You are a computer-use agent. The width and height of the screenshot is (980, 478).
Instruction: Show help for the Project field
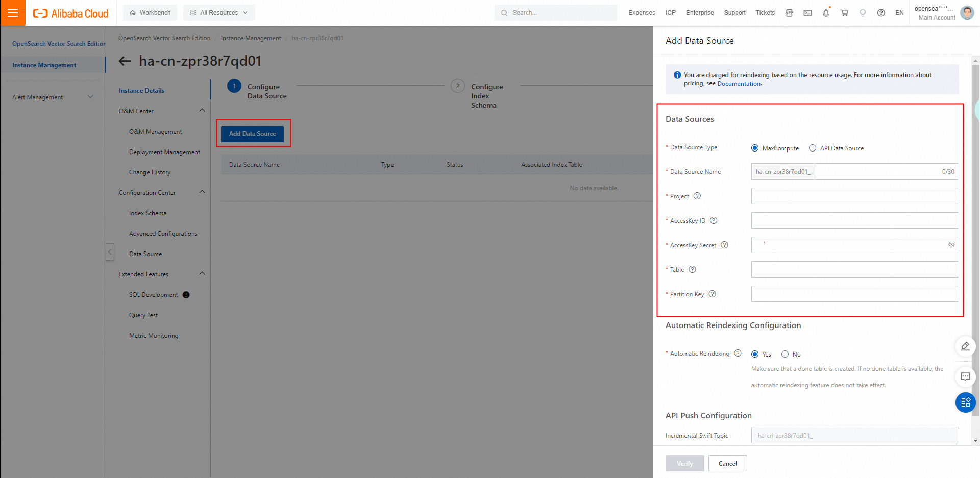(697, 196)
